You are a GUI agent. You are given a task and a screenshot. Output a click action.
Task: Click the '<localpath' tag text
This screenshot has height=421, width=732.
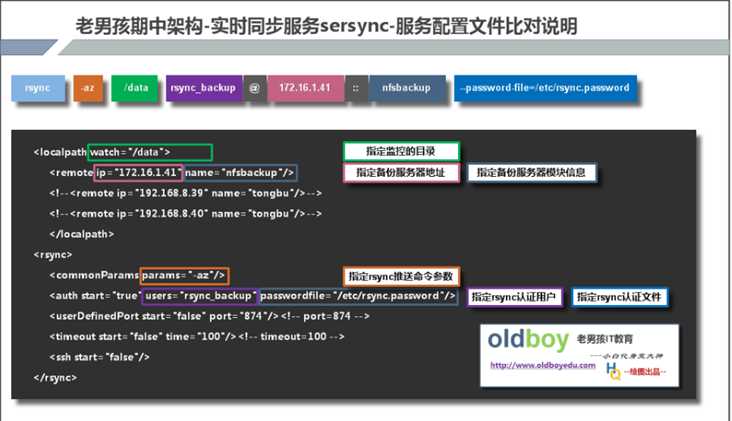pos(60,152)
